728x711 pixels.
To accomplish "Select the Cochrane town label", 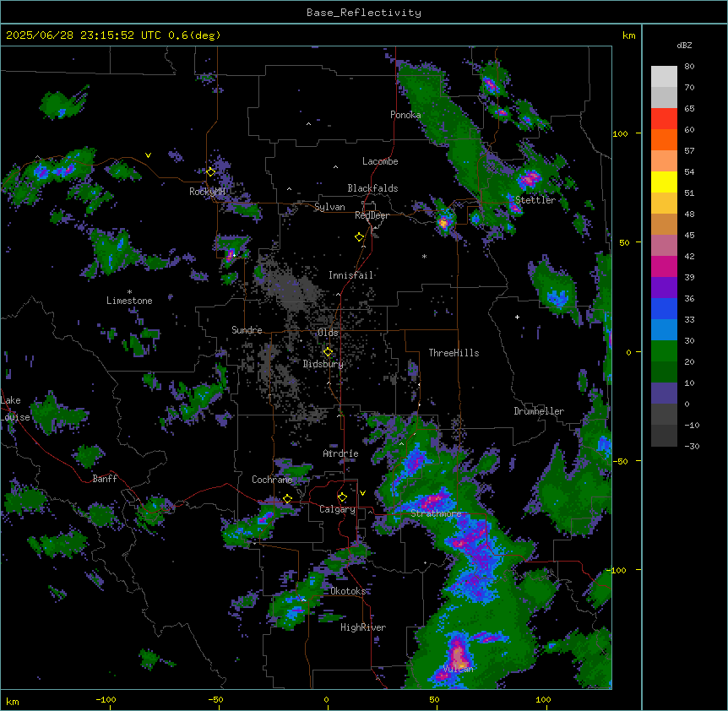I will [272, 480].
